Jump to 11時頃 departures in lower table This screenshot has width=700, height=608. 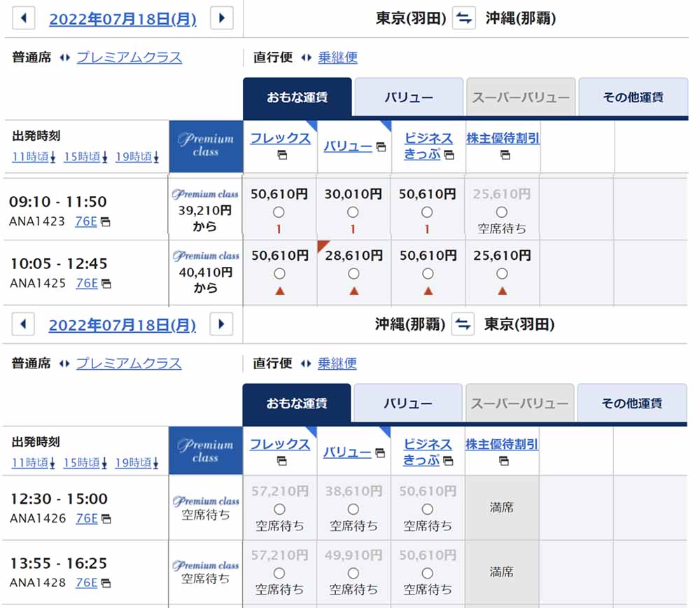tap(33, 463)
